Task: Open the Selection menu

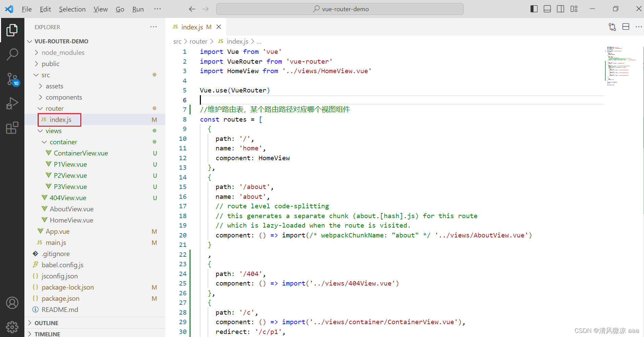Action: (72, 9)
